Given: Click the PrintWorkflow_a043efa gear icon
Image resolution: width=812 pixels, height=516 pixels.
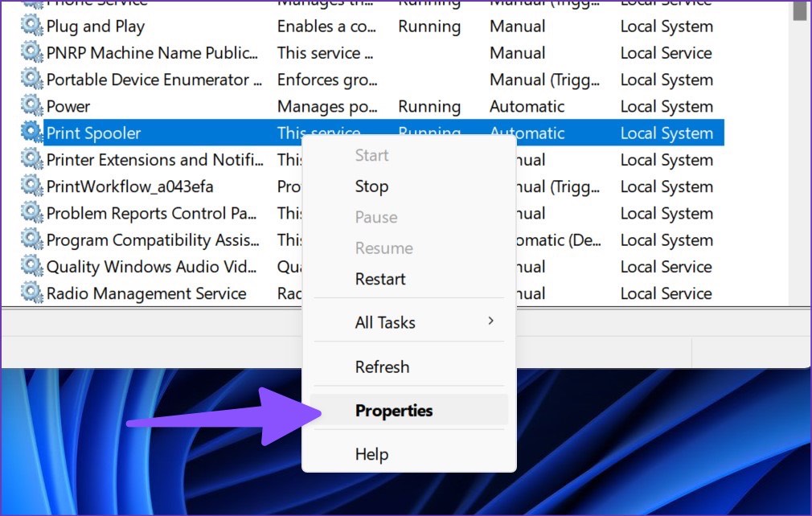Looking at the screenshot, I should click(31, 186).
